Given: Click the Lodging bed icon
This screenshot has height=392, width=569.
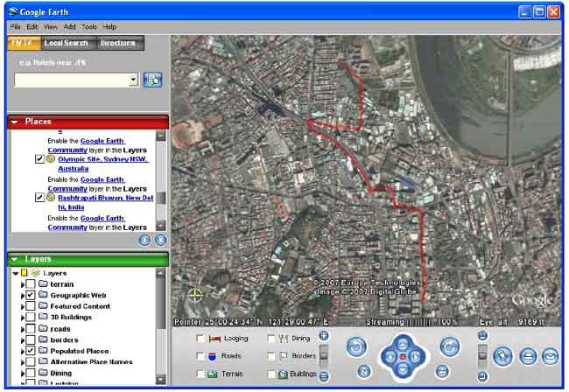Looking at the screenshot, I should (214, 339).
